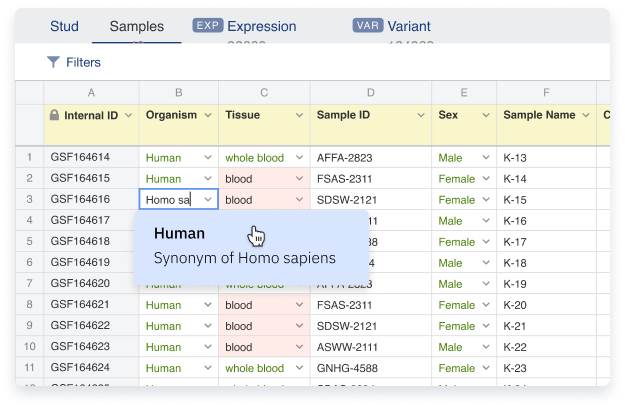Click the VAR badge icon
Screen dimensions: 625x408
(368, 25)
